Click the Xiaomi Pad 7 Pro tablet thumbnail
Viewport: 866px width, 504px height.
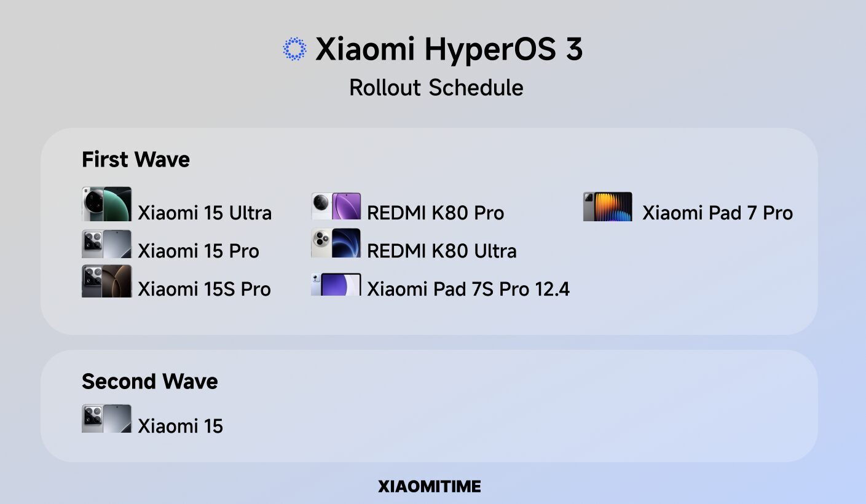pos(607,207)
